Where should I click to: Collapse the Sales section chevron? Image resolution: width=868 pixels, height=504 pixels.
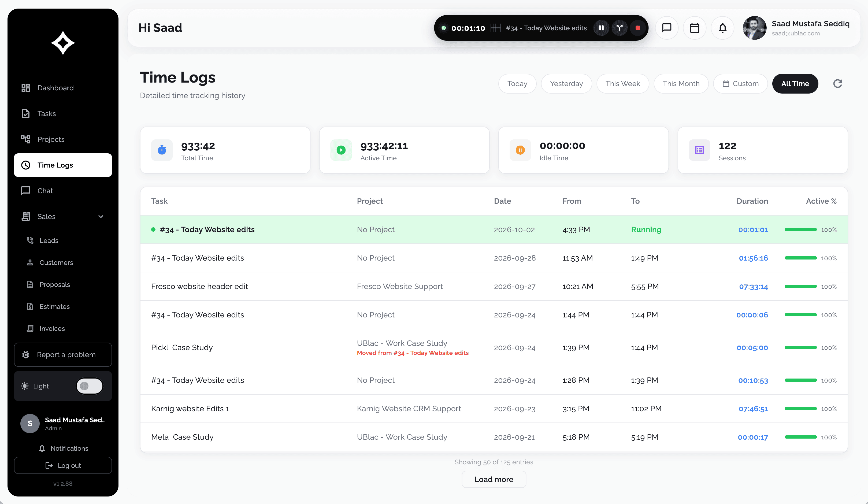[x=101, y=217]
